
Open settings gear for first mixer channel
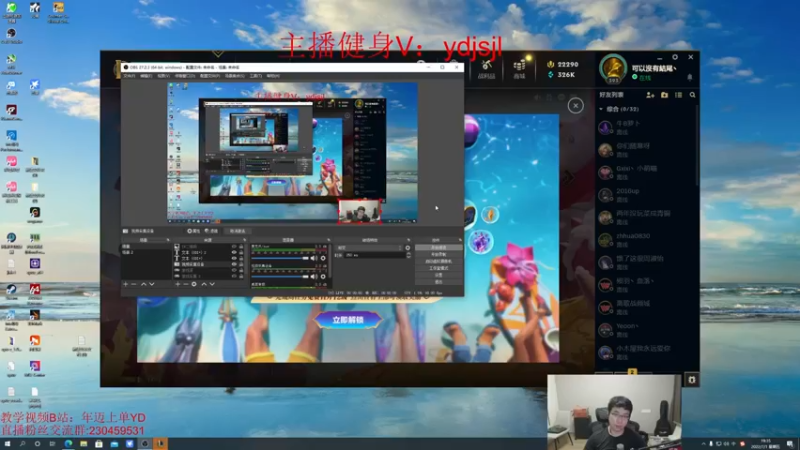[x=323, y=258]
